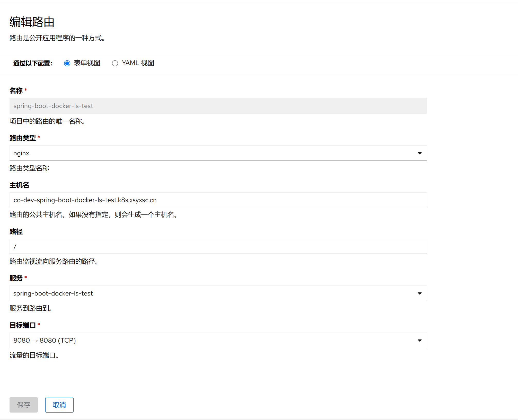Click the 路由类型 field label

pos(23,138)
